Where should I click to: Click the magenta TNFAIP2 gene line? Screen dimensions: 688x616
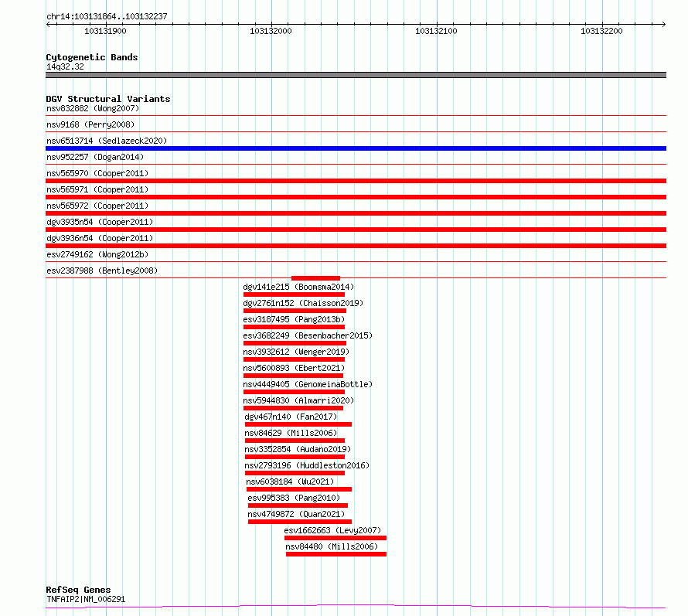point(356,607)
